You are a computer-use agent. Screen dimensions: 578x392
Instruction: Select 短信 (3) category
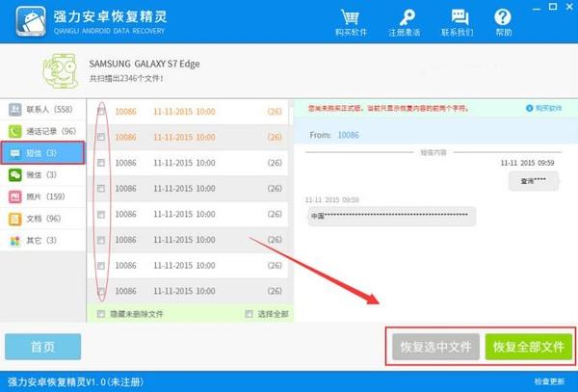[x=42, y=153]
